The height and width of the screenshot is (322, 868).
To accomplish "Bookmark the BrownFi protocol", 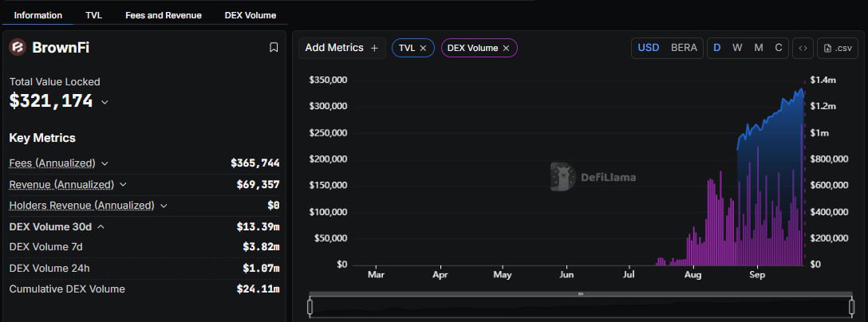I will [274, 48].
